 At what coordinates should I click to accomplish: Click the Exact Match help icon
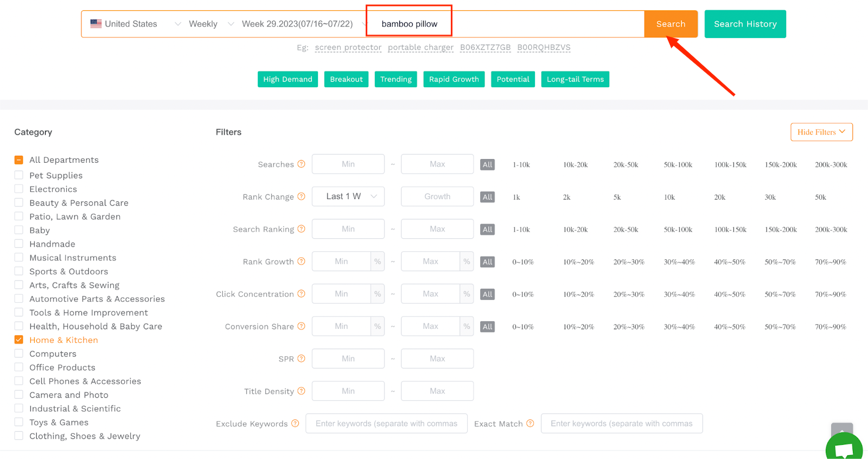tap(530, 423)
